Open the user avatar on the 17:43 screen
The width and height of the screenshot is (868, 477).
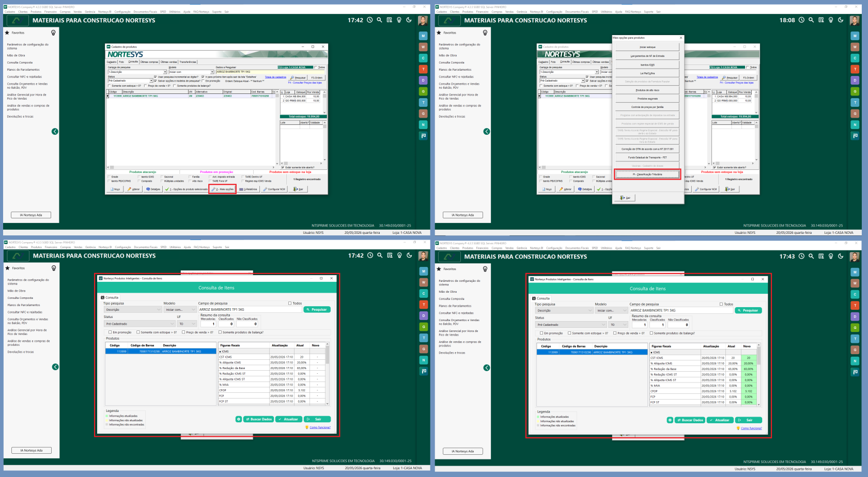(x=855, y=257)
